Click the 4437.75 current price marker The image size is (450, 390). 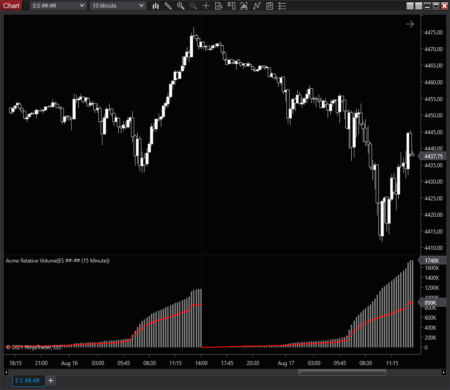tap(432, 156)
